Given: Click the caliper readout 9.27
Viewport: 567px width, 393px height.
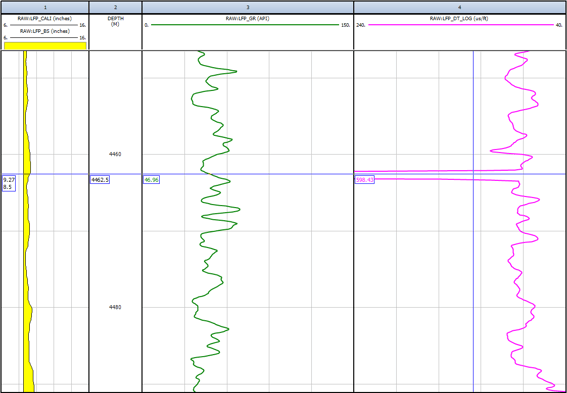Looking at the screenshot, I should click(x=9, y=180).
